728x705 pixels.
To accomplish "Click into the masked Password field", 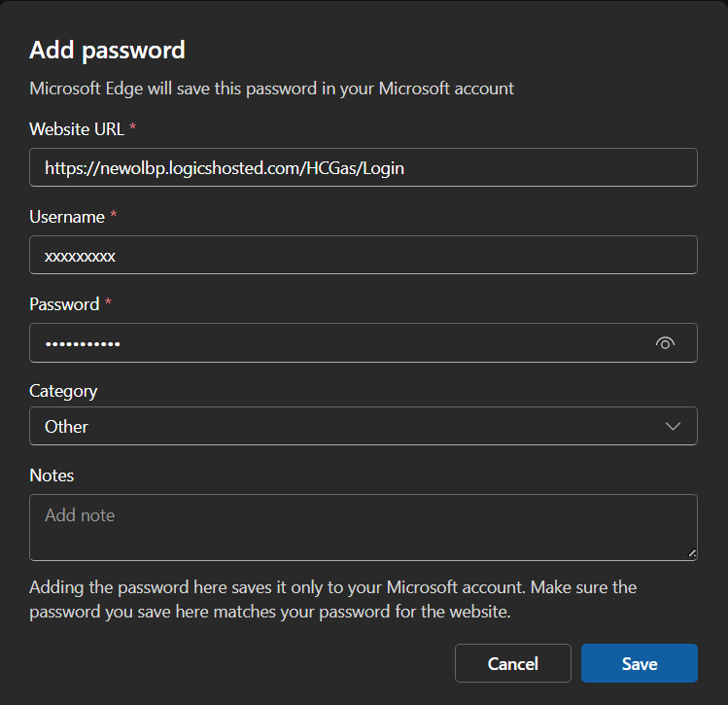I will 340,343.
